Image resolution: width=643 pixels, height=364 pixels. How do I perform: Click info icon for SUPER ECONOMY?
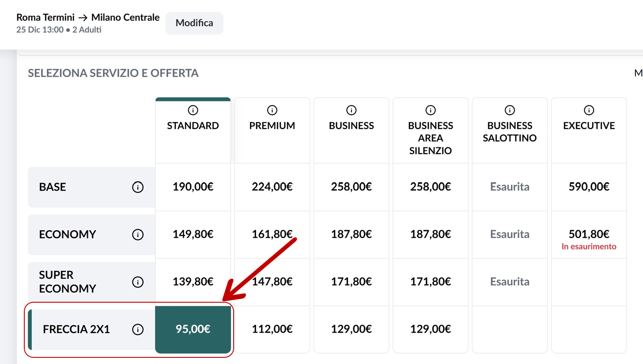tap(138, 282)
